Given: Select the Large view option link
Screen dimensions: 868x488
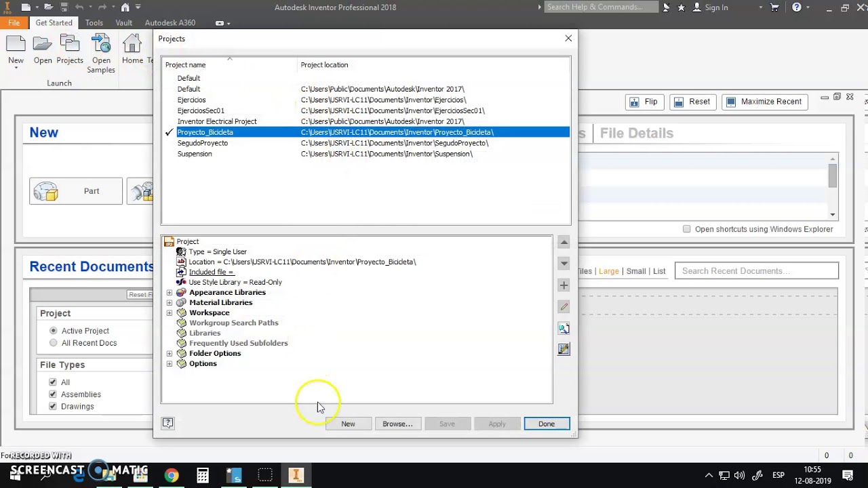Looking at the screenshot, I should point(608,271).
